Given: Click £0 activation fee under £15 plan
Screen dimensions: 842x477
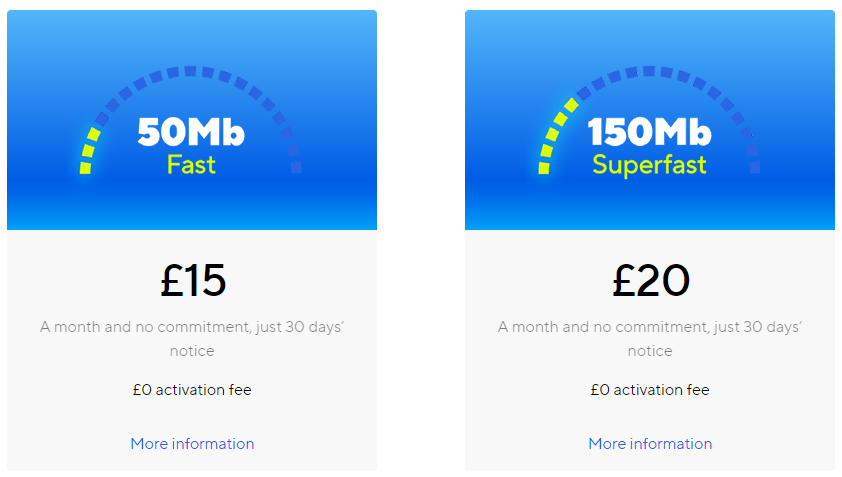Looking at the screenshot, I should [x=192, y=389].
